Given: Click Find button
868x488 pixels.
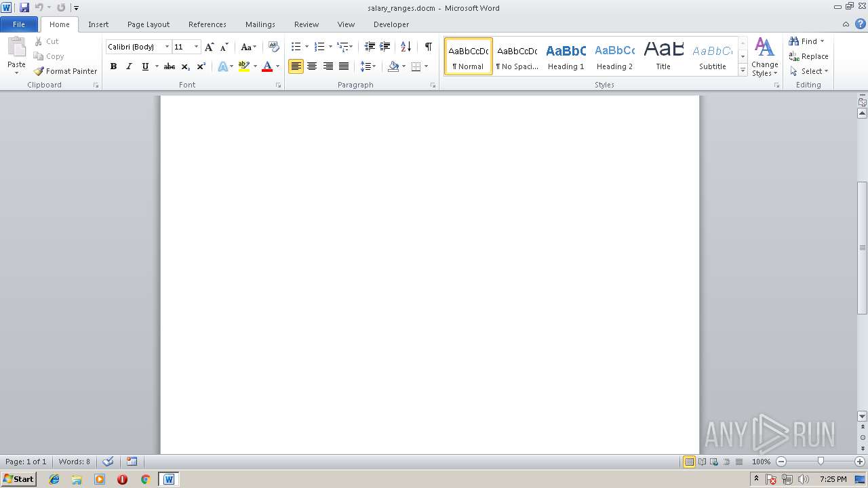Looking at the screenshot, I should pos(807,41).
